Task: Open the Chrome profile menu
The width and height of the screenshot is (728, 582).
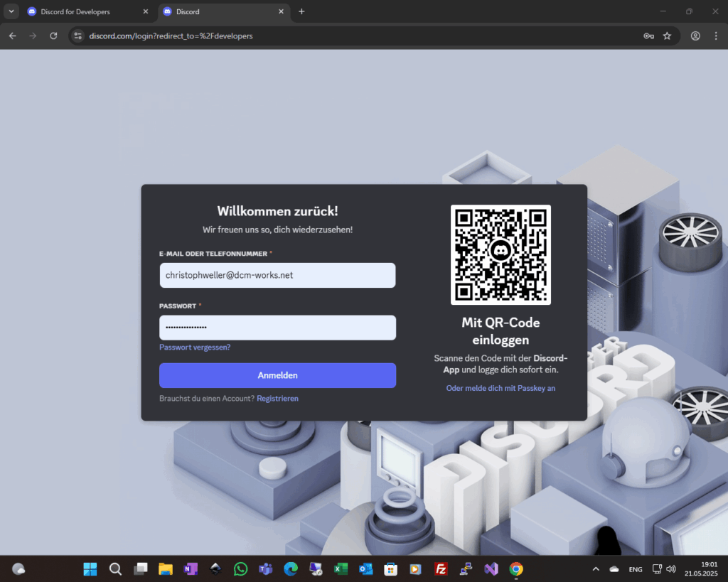Action: [695, 36]
